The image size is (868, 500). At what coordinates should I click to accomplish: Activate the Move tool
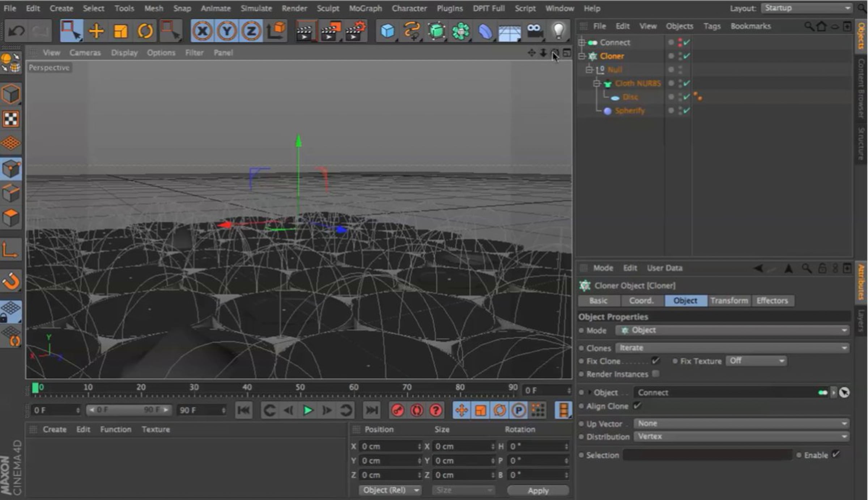(x=96, y=31)
